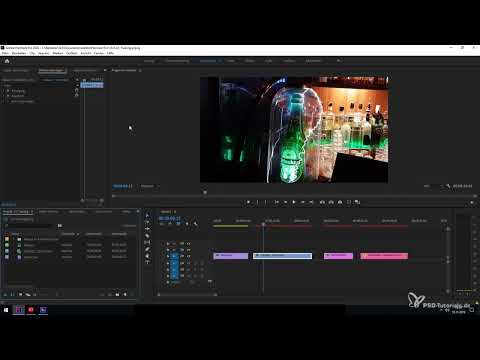Select the Selection tool in tools panel
Viewport: 480px width, 360px height.
pyautogui.click(x=147, y=216)
